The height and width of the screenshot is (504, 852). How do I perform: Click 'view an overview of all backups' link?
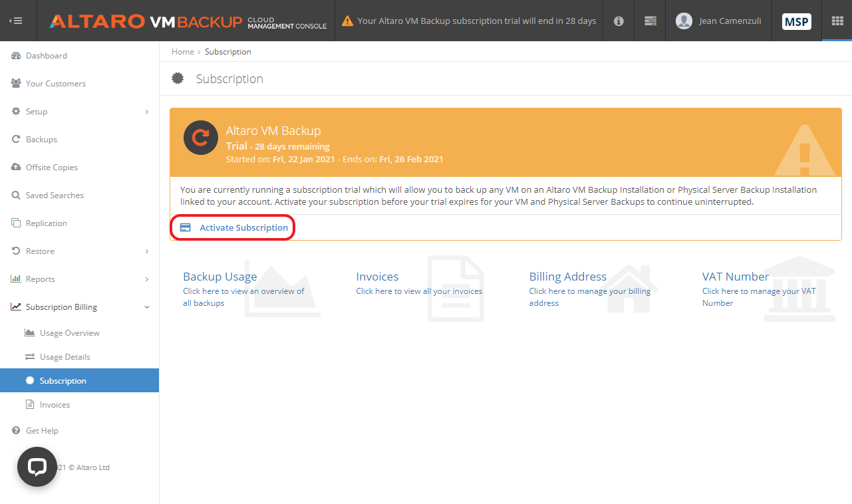(243, 297)
